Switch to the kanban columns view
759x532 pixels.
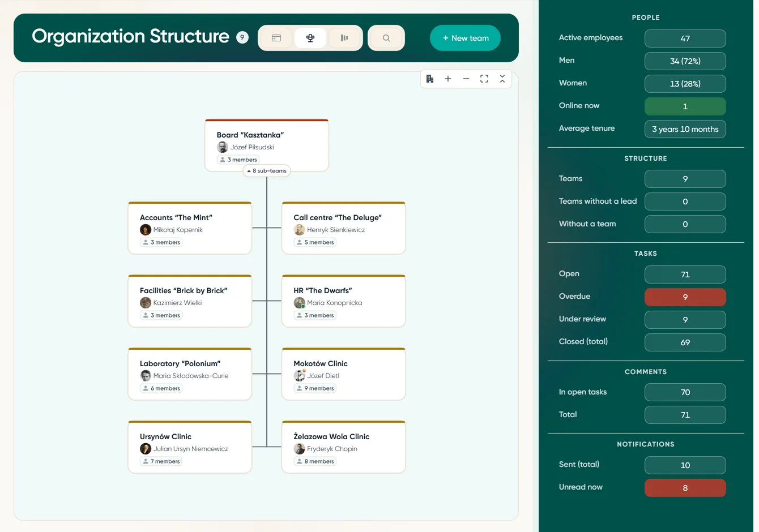[x=344, y=38]
